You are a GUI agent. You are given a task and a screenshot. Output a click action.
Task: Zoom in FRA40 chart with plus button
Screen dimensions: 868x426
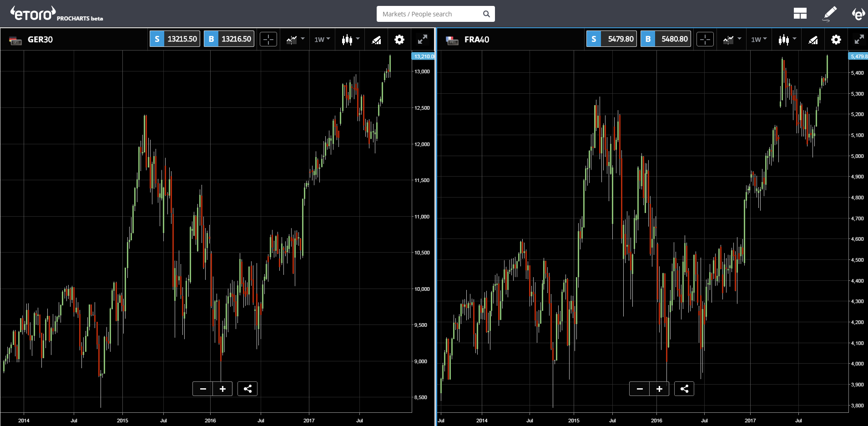click(x=659, y=389)
